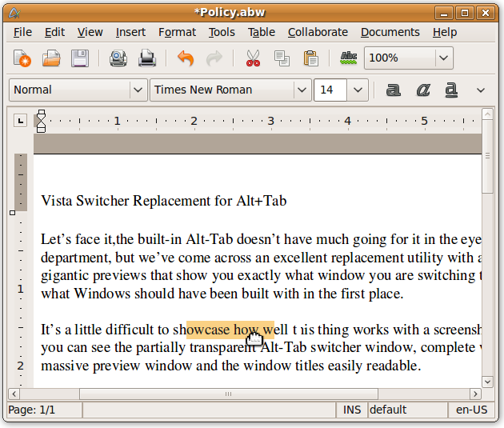The height and width of the screenshot is (428, 504).
Task: Click the 100% zoom text field
Action: (x=400, y=58)
